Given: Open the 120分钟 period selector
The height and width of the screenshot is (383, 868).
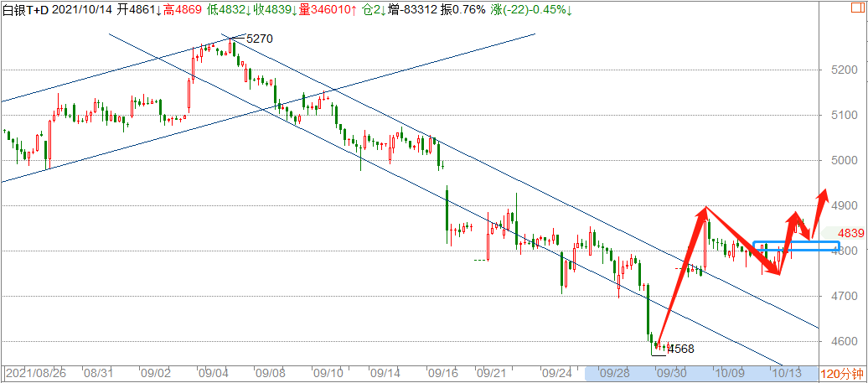Looking at the screenshot, I should click(x=841, y=373).
